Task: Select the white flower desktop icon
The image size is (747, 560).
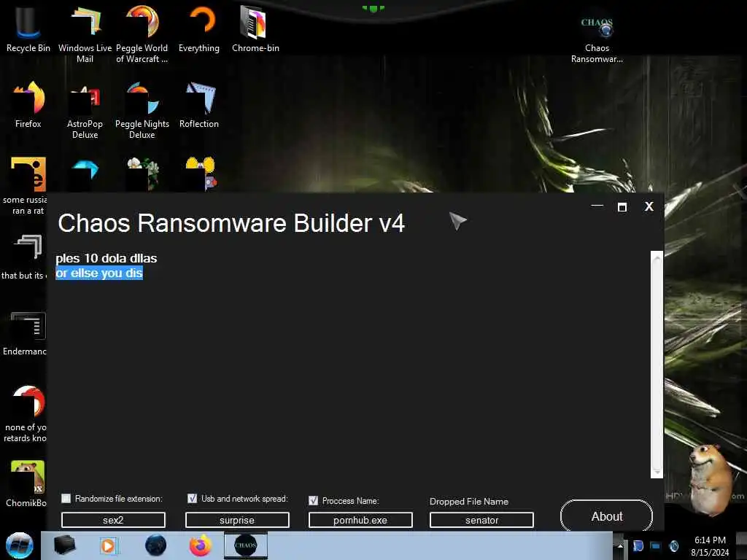Action: (142, 174)
